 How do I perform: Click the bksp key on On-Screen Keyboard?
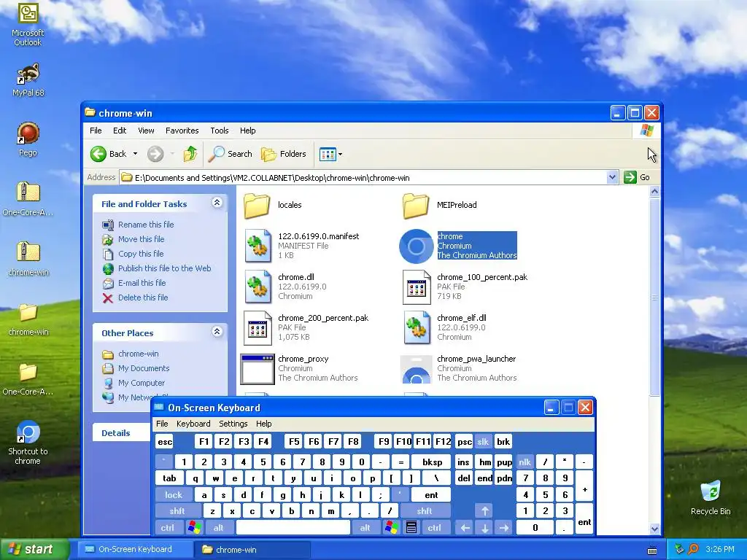coord(432,462)
